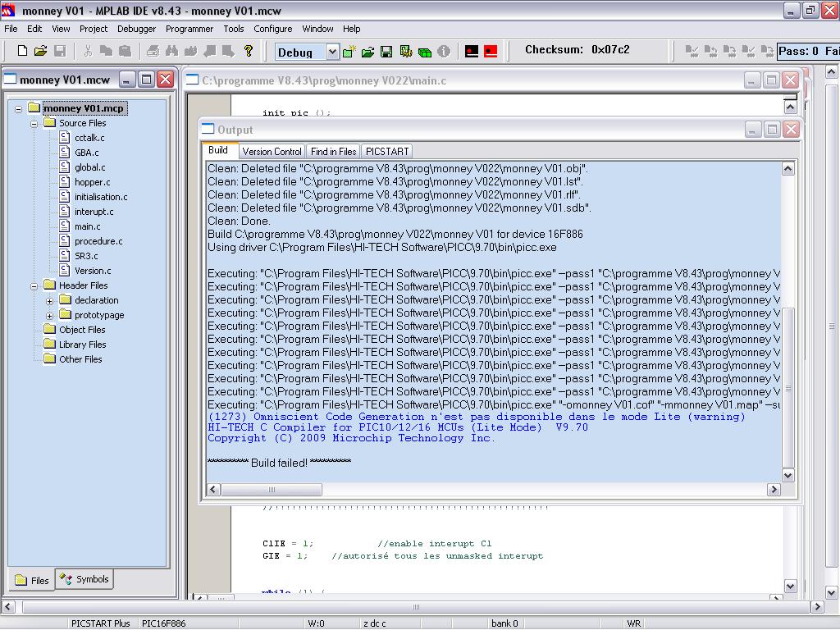
Task: Click the Make build icon
Action: [472, 52]
